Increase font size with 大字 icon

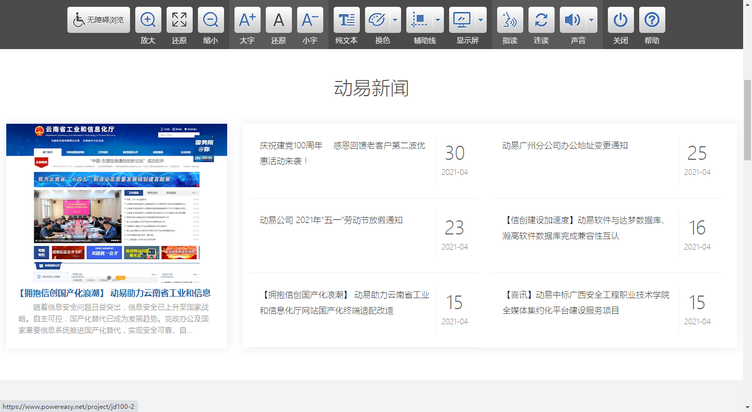click(x=247, y=20)
